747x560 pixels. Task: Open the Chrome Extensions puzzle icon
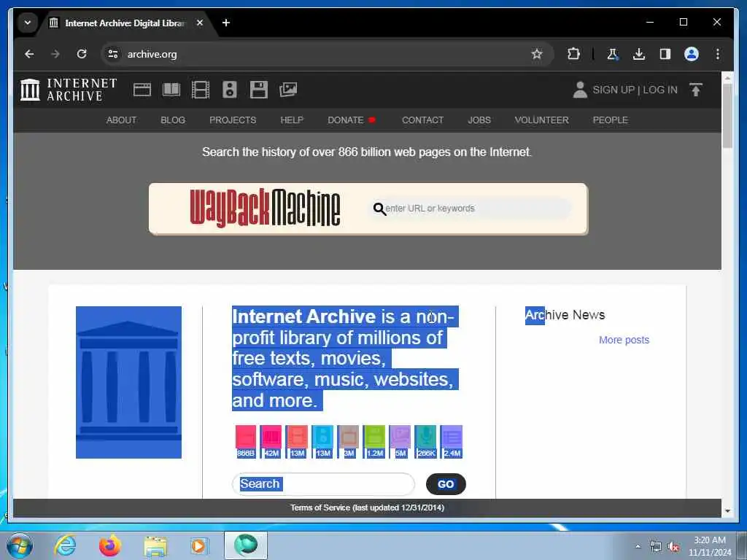click(573, 54)
